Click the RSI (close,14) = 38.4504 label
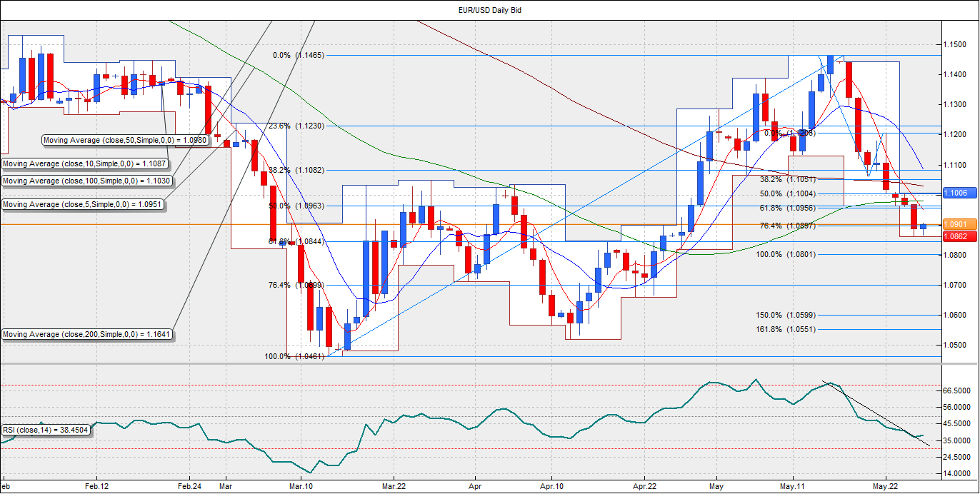 pos(45,430)
